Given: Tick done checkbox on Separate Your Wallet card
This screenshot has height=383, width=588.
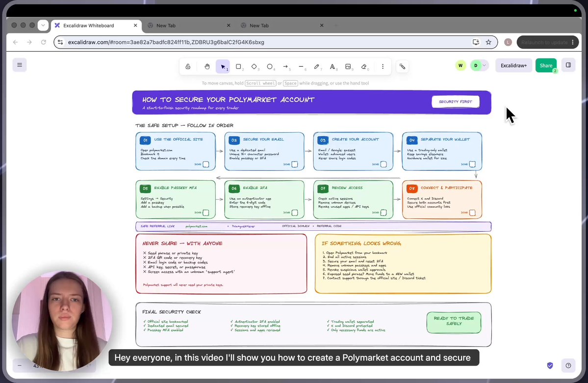Looking at the screenshot, I should [x=472, y=164].
